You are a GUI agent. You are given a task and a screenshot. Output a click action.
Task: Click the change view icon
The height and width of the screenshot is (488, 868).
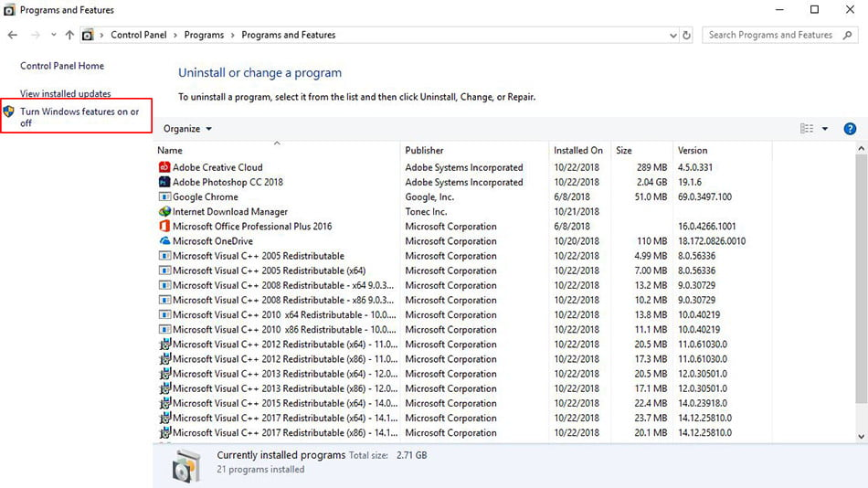(807, 129)
